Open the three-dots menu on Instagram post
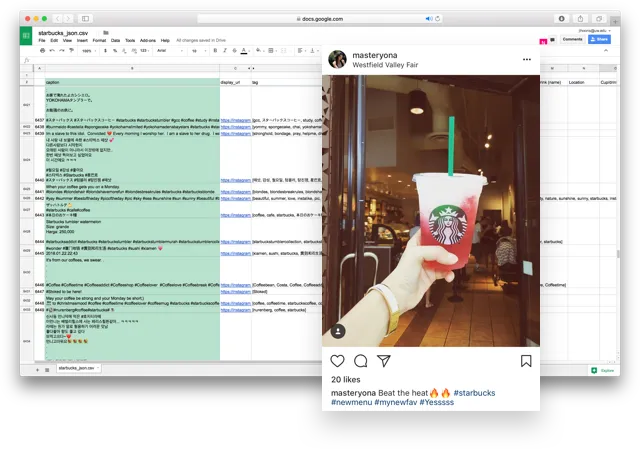 [527, 60]
